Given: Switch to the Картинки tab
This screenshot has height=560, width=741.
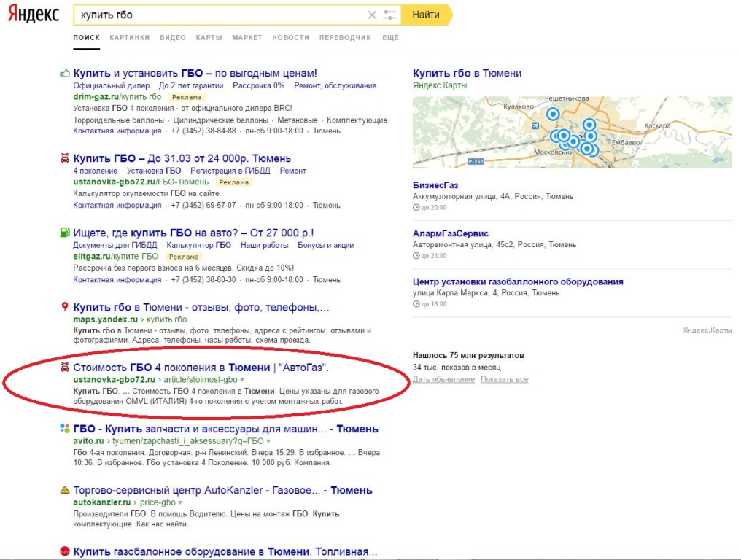Looking at the screenshot, I should [130, 38].
